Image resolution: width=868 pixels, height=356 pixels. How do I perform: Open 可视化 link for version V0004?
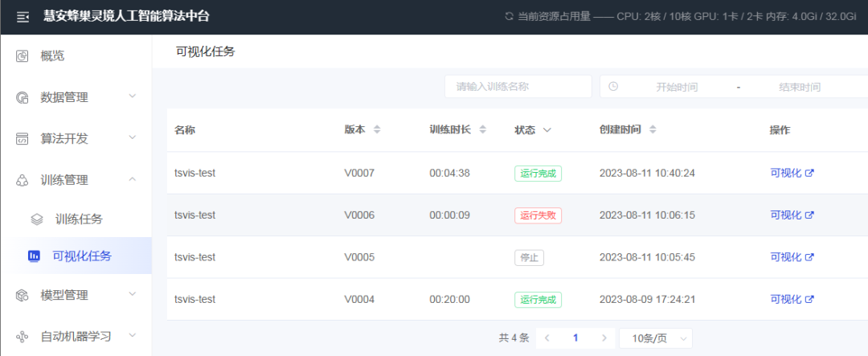(792, 300)
